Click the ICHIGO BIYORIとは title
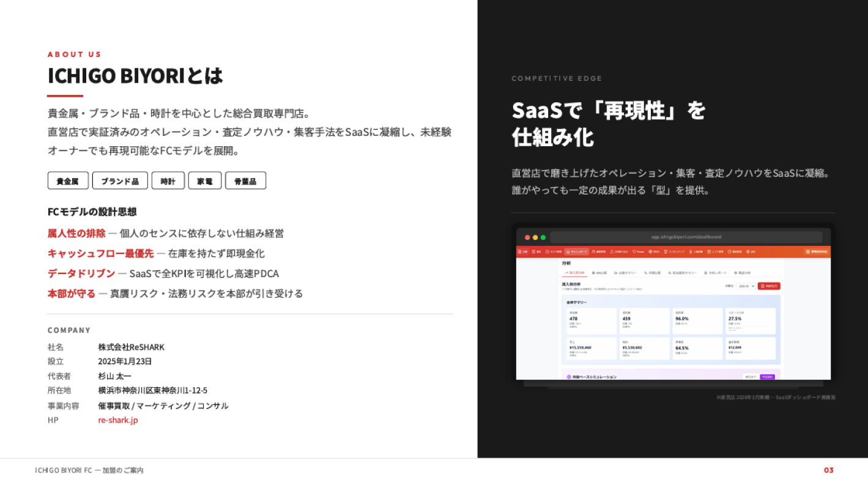This screenshot has width=868, height=479. tap(135, 75)
